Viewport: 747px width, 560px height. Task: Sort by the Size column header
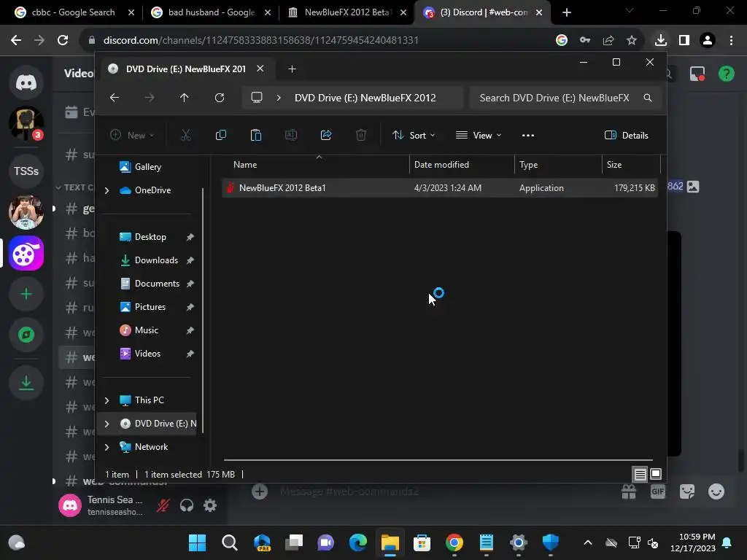[631, 165]
